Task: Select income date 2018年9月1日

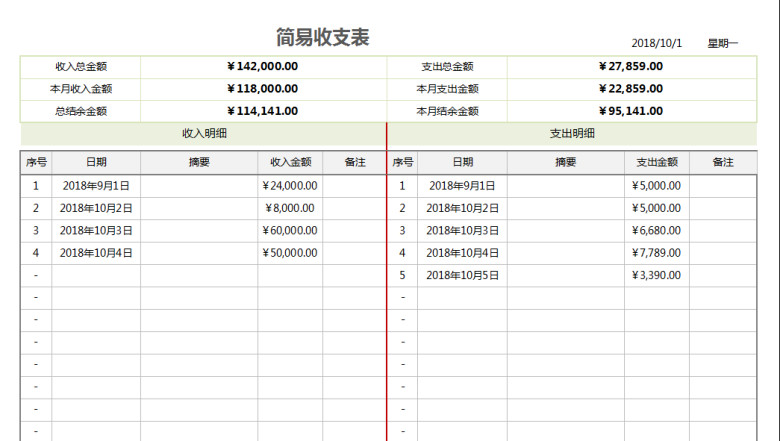Action: 96,186
